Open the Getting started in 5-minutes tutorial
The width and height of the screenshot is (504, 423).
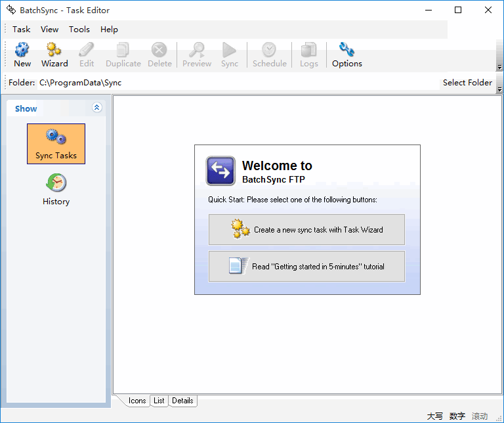tap(306, 266)
